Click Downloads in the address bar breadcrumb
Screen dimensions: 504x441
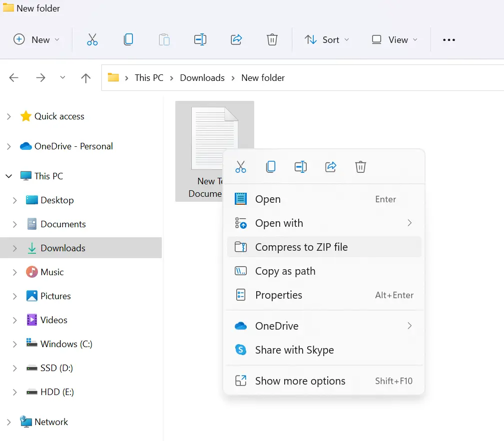(202, 78)
